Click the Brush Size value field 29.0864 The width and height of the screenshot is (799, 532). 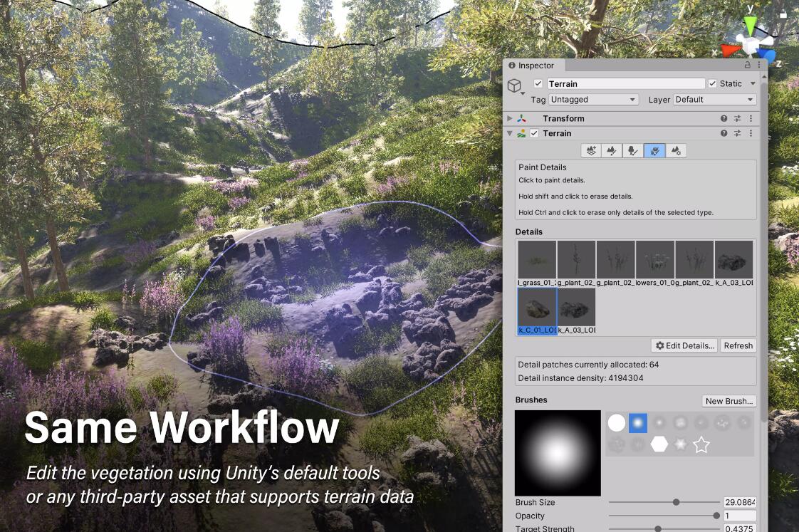(740, 502)
